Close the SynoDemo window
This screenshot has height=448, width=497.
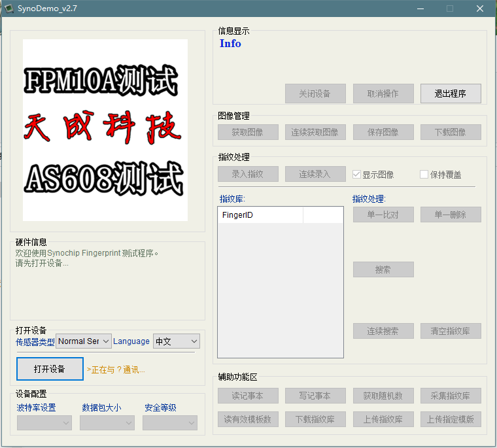[x=480, y=9]
